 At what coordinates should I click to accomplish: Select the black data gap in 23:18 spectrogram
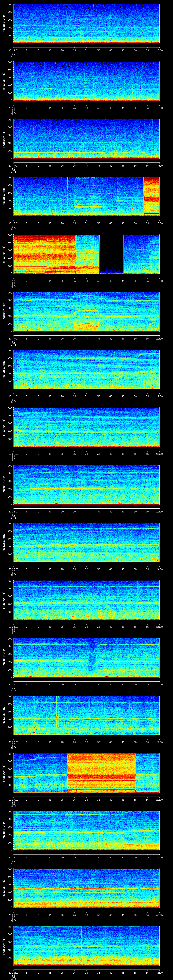[x=112, y=254]
